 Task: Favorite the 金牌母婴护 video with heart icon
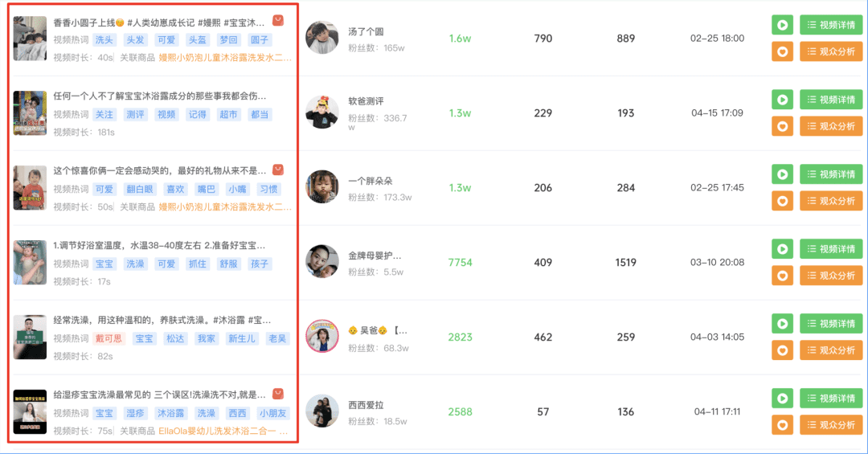782,276
